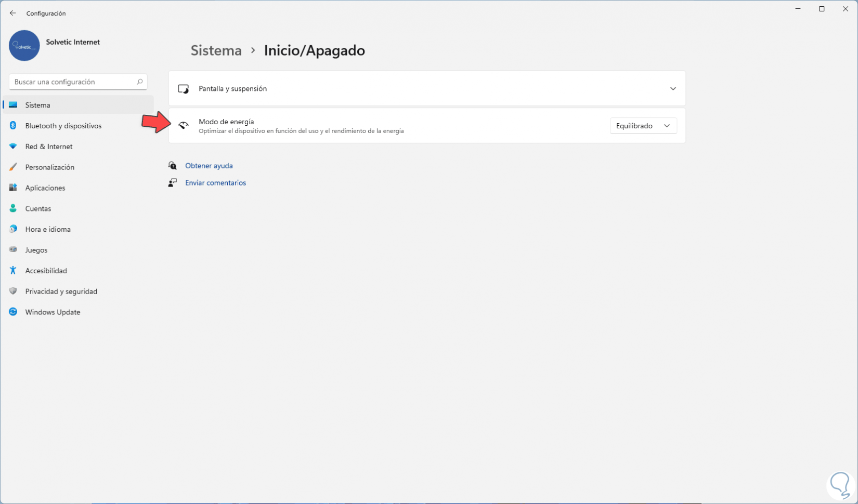Focus the Buscar una configuración field
The height and width of the screenshot is (504, 858).
[x=73, y=82]
